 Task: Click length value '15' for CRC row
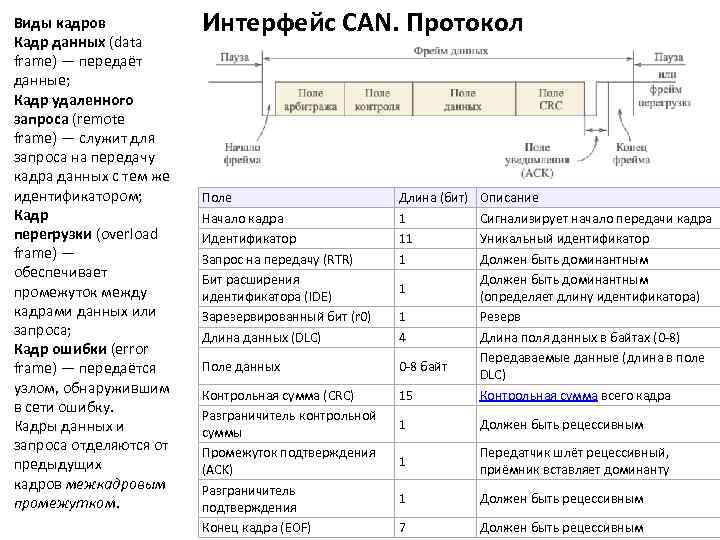pyautogui.click(x=435, y=395)
